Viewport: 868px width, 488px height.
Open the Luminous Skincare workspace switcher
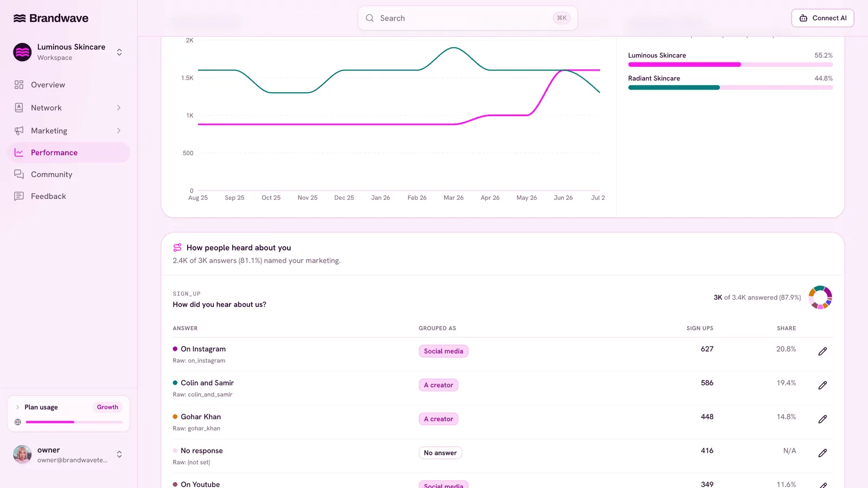tap(68, 52)
